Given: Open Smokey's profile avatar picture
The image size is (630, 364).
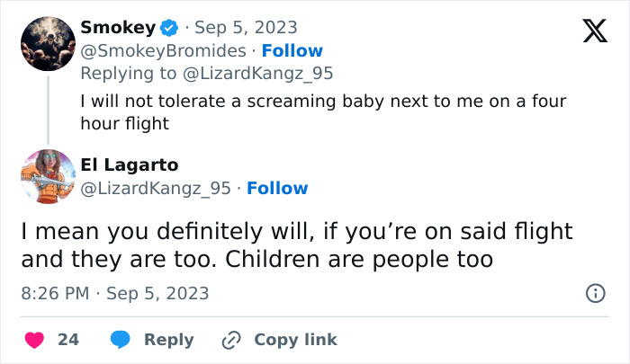Looking at the screenshot, I should pos(48,43).
